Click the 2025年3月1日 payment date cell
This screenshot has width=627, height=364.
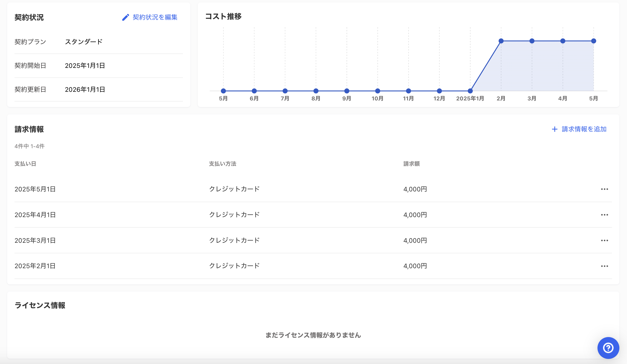(35, 240)
